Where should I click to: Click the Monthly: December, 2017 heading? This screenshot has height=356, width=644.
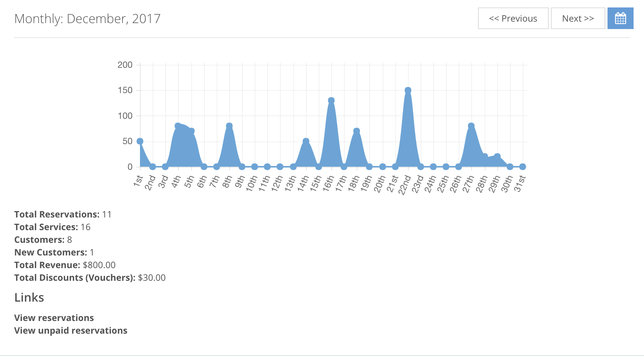pyautogui.click(x=87, y=18)
